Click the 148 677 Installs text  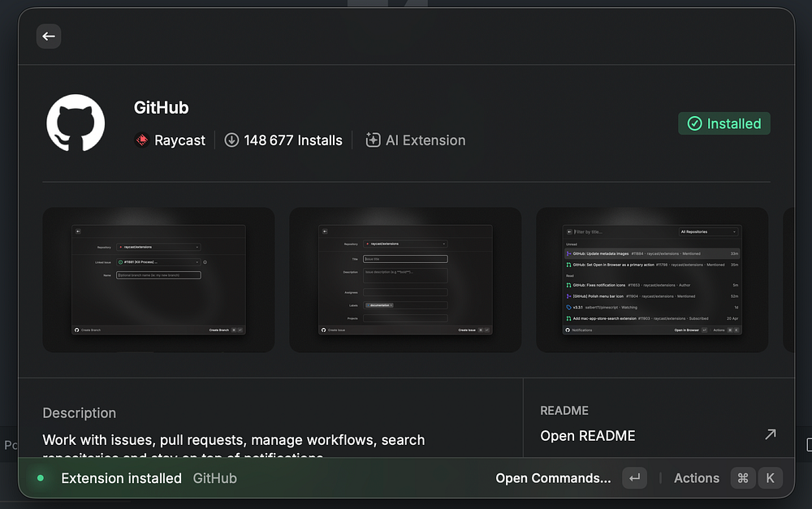click(293, 140)
